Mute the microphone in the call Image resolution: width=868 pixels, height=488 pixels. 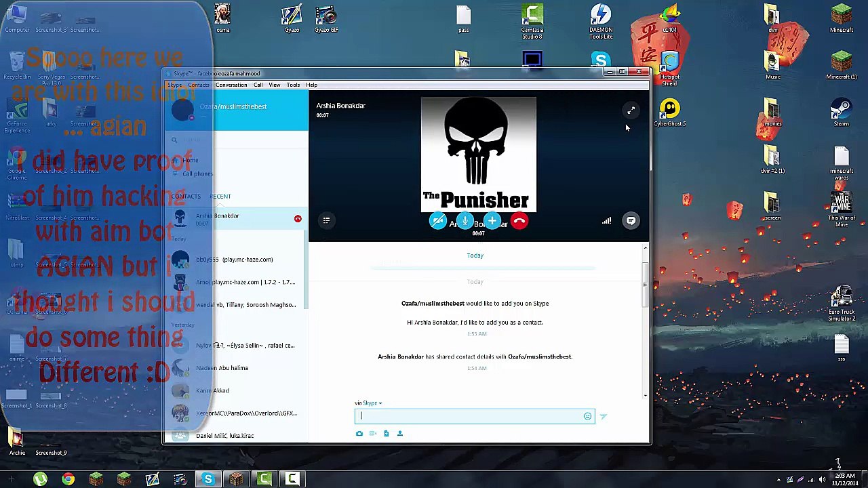pyautogui.click(x=465, y=221)
